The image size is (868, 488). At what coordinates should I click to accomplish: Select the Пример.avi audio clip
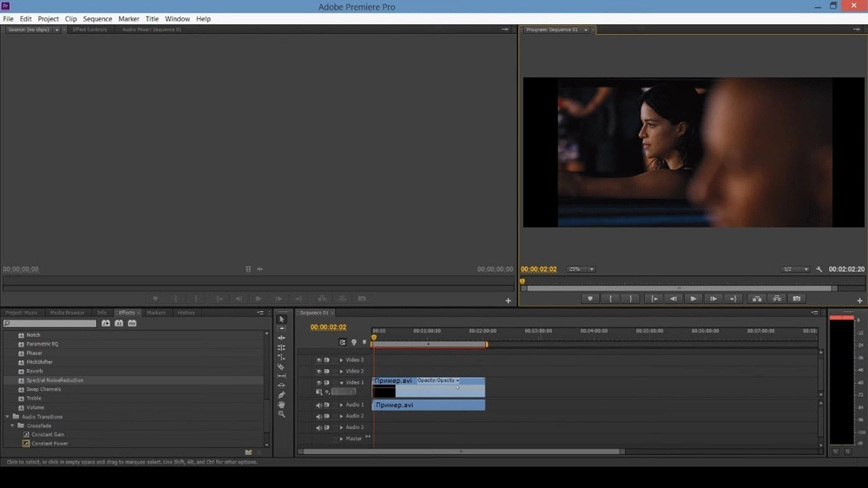click(x=429, y=405)
